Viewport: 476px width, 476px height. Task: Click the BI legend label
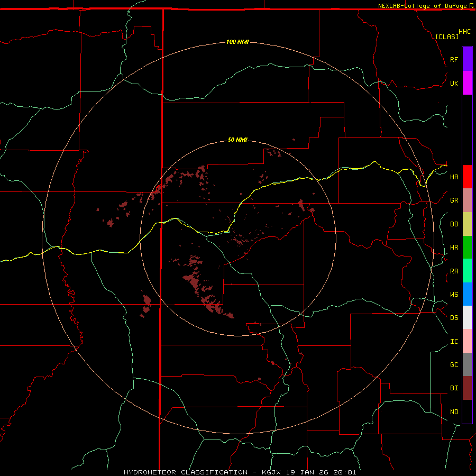coord(454,388)
